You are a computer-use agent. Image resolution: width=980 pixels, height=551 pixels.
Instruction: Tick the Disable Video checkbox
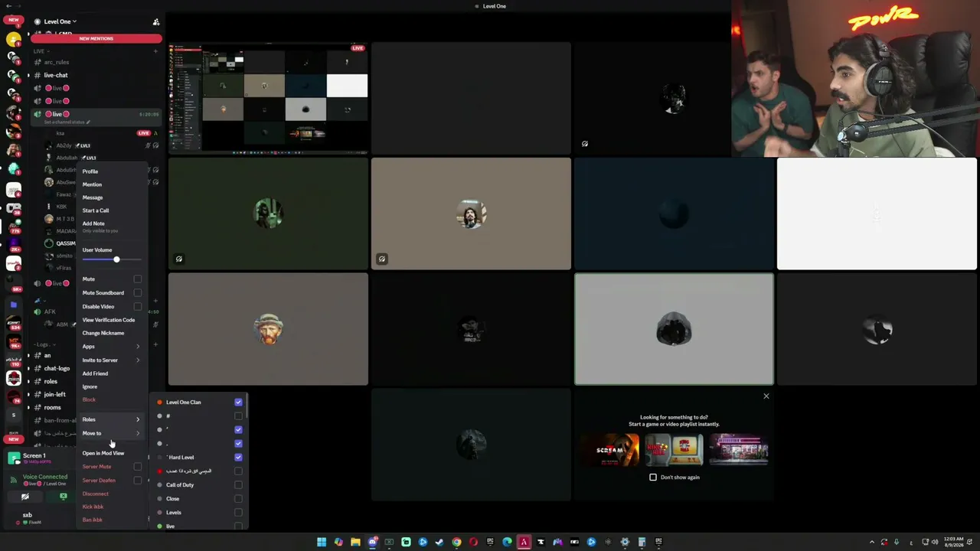(138, 306)
